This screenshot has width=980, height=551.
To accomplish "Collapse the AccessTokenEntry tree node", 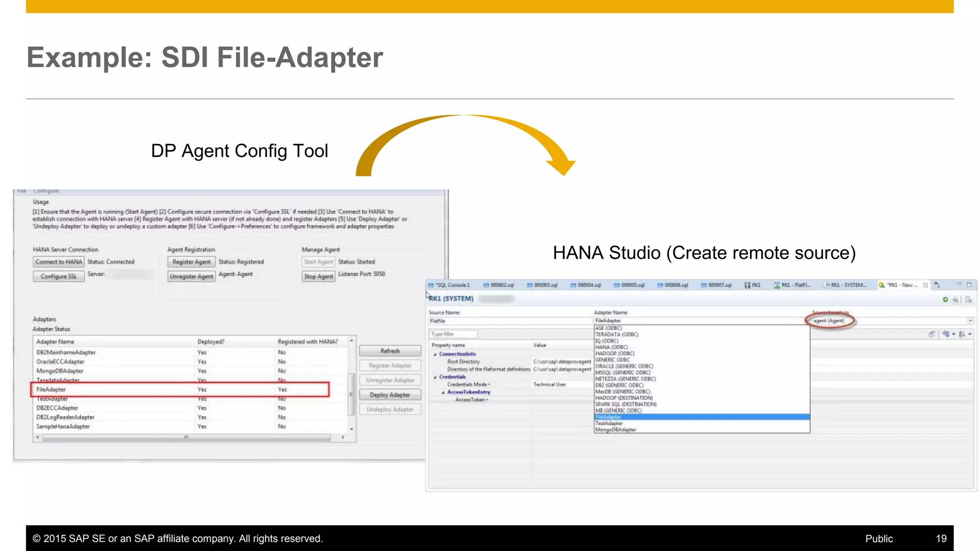I will 443,393.
